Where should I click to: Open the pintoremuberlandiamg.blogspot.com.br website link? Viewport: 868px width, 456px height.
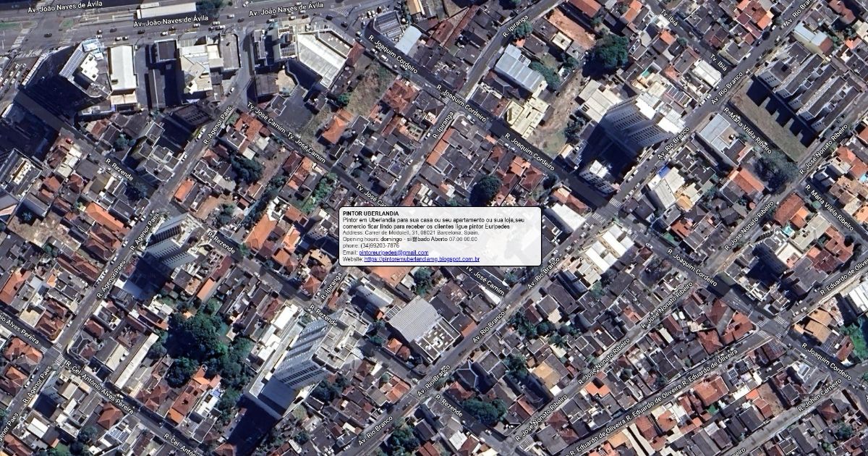pos(422,259)
